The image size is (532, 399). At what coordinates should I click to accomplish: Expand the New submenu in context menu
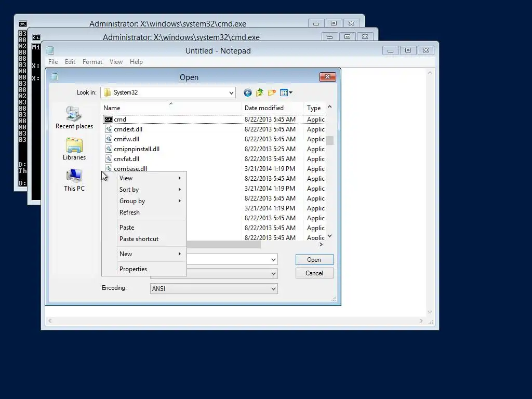pyautogui.click(x=151, y=254)
